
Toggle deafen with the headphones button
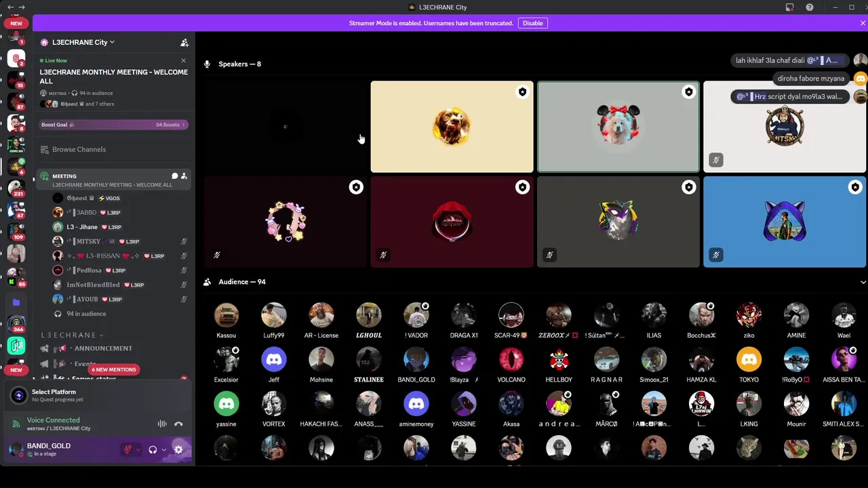(153, 449)
